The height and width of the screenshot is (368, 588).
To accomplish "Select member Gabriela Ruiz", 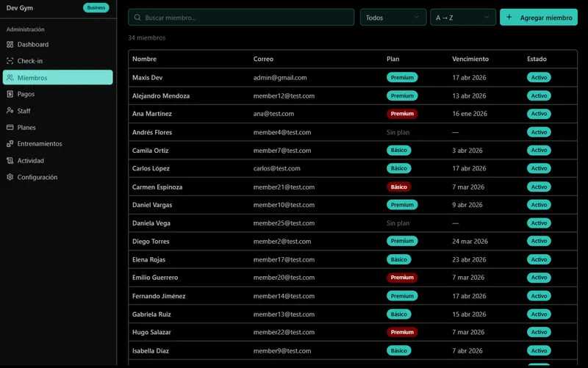I will [151, 314].
